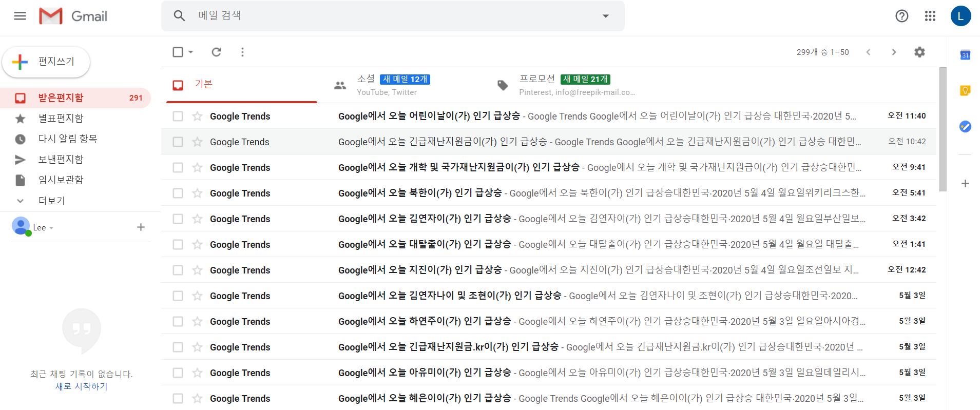This screenshot has width=980, height=410.
Task: Open 보낸편지함 folder
Action: [x=75, y=160]
